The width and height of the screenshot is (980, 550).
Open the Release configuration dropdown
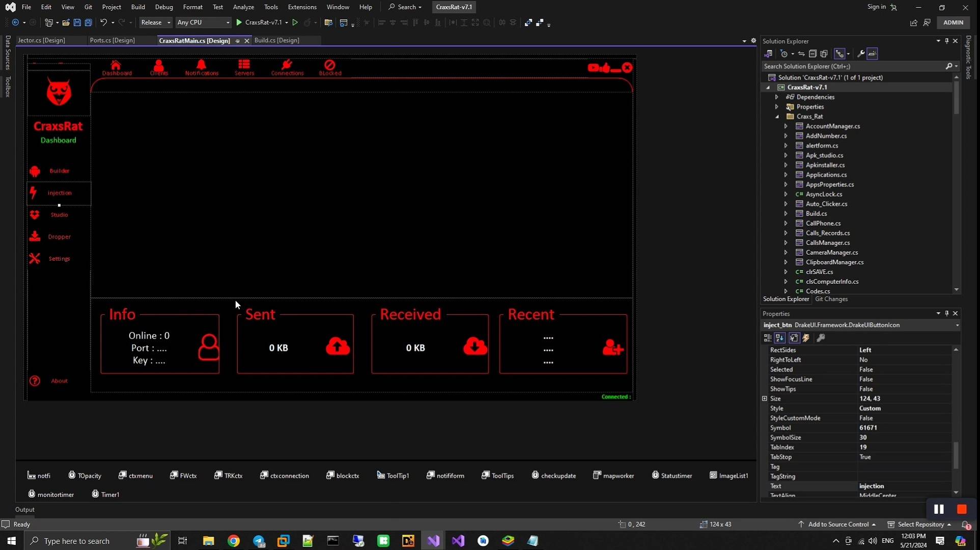[156, 22]
